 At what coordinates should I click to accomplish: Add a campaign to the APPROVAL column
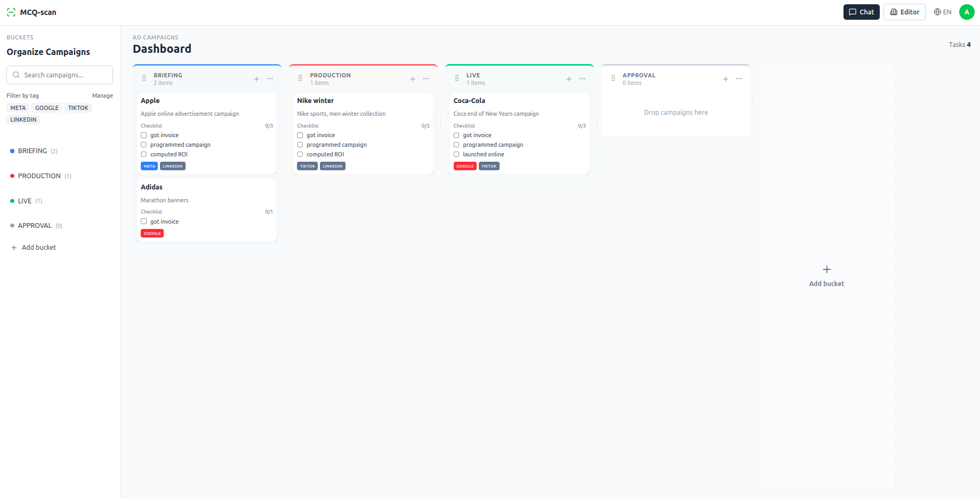[x=726, y=79]
